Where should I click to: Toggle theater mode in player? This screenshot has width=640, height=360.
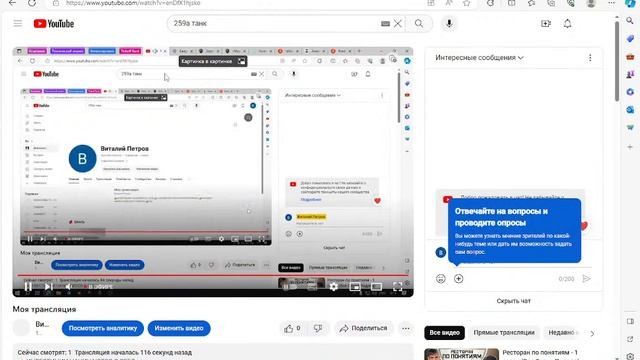tap(376, 287)
